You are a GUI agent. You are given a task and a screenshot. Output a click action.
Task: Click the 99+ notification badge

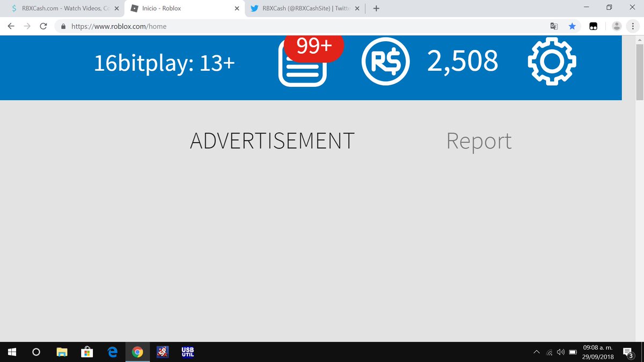(x=314, y=47)
